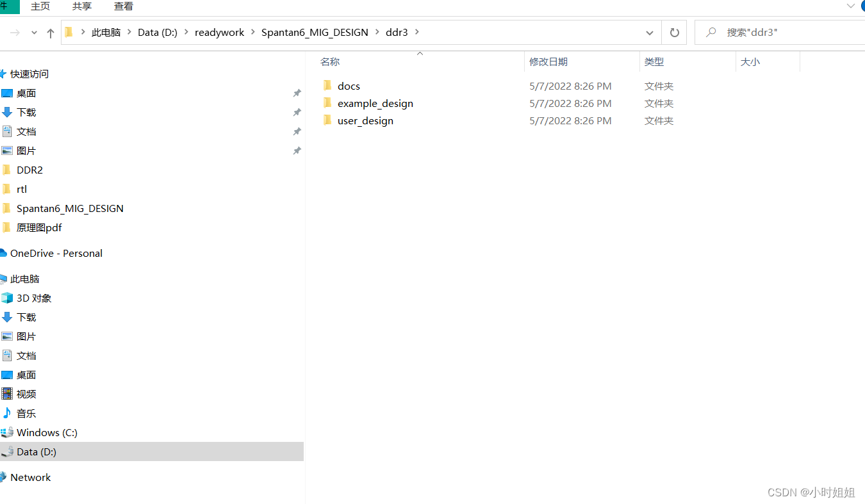The height and width of the screenshot is (504, 865).
Task: Expand chevron after ddr3 in breadcrumb
Action: pos(418,32)
